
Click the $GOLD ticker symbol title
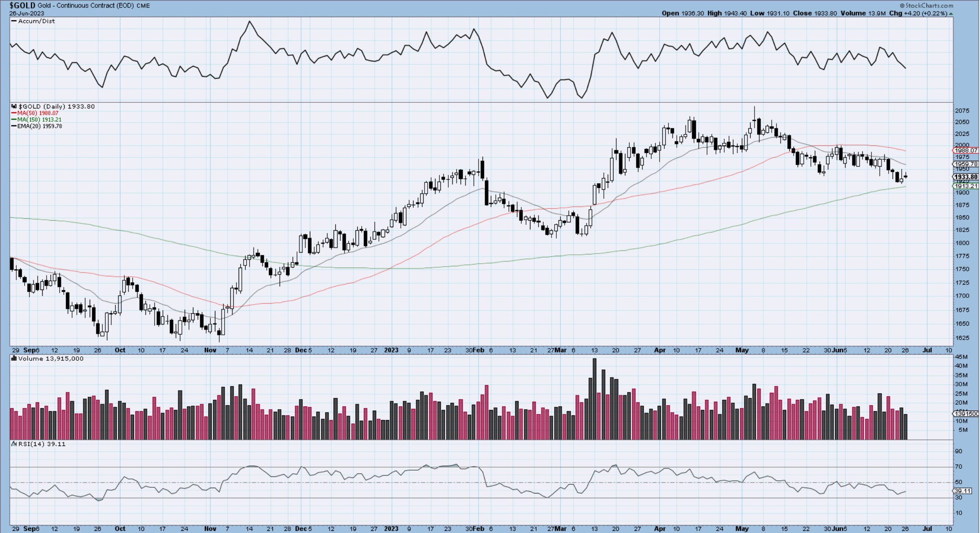click(x=22, y=6)
